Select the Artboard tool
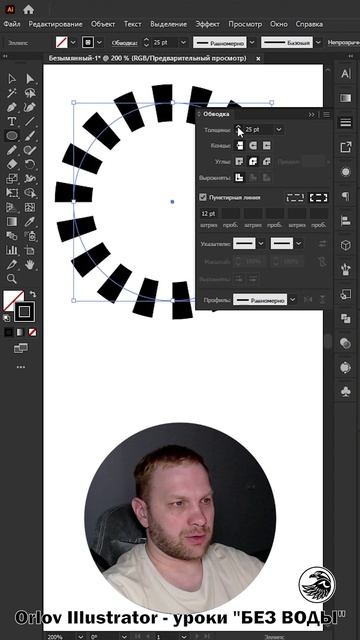This screenshot has height=640, width=360. click(30, 250)
